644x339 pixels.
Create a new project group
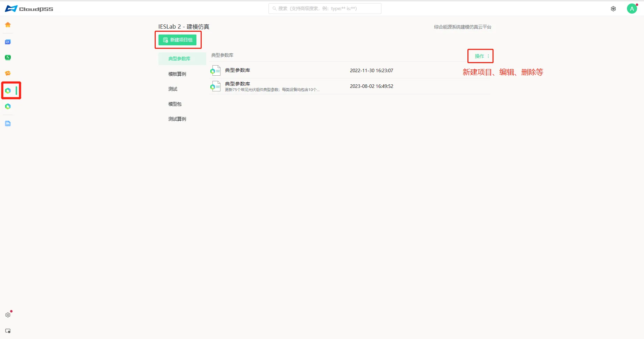click(178, 40)
